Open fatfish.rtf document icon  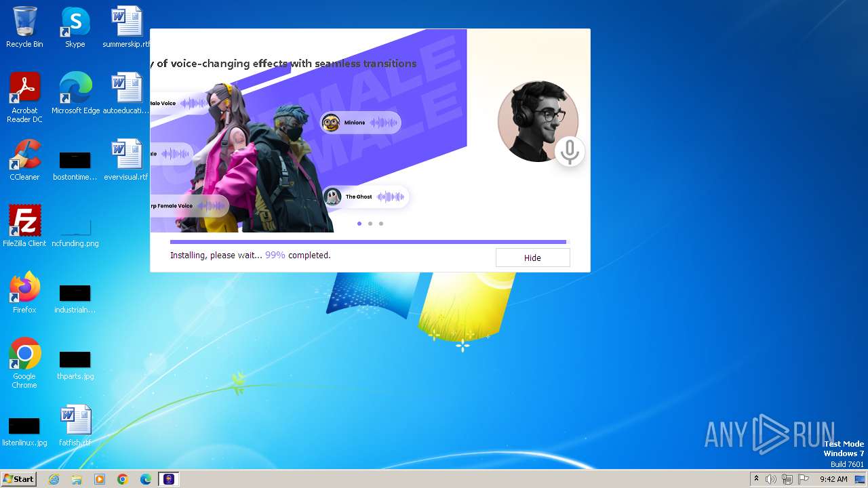point(75,426)
